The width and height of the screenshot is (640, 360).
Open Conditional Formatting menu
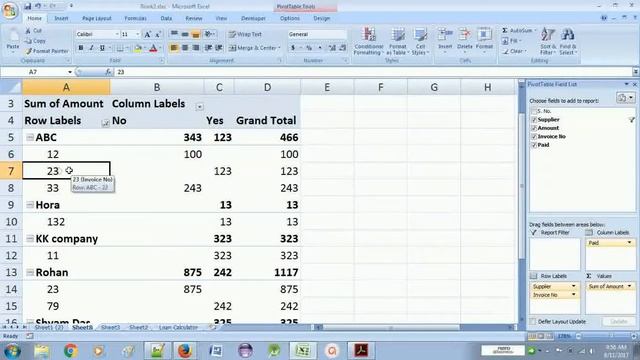click(369, 41)
